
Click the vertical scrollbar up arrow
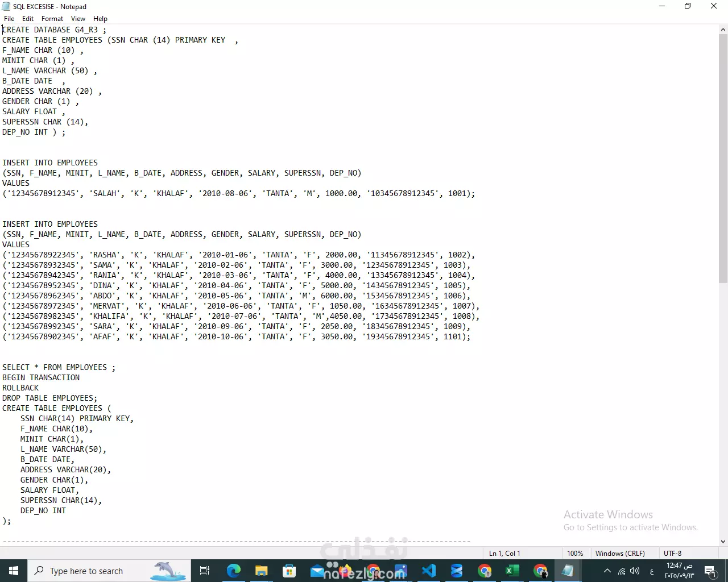(723, 30)
